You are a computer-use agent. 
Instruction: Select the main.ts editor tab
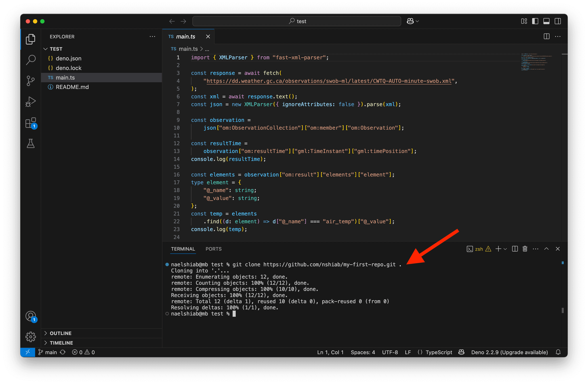pos(185,37)
